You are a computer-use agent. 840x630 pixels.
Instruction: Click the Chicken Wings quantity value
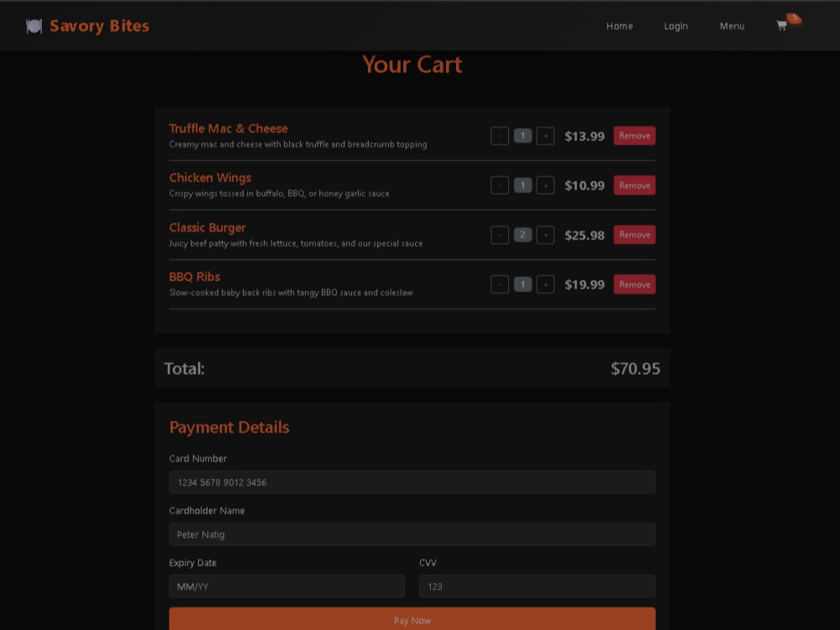click(522, 186)
